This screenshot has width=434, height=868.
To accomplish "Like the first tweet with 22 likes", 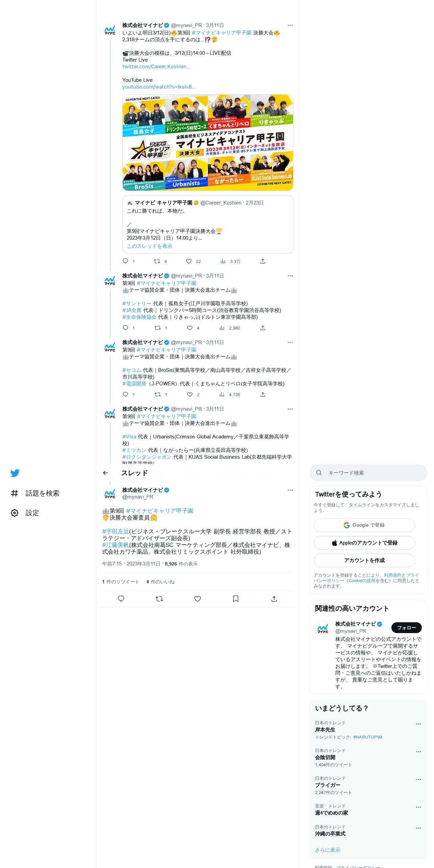I will (189, 261).
